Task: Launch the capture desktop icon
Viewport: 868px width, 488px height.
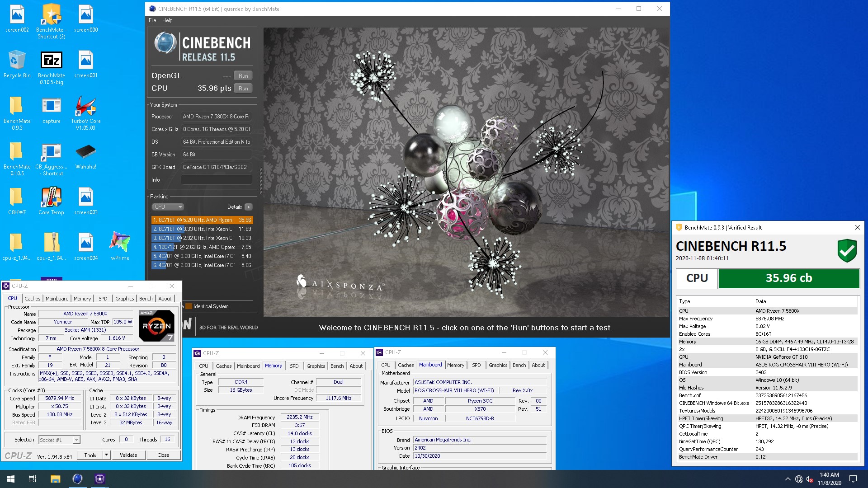Action: click(51, 110)
